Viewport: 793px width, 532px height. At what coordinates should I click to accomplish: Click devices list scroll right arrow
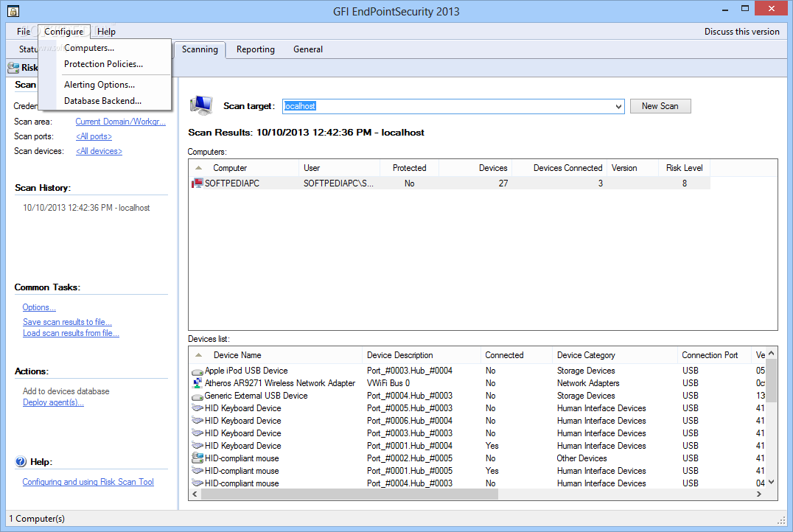coord(758,494)
